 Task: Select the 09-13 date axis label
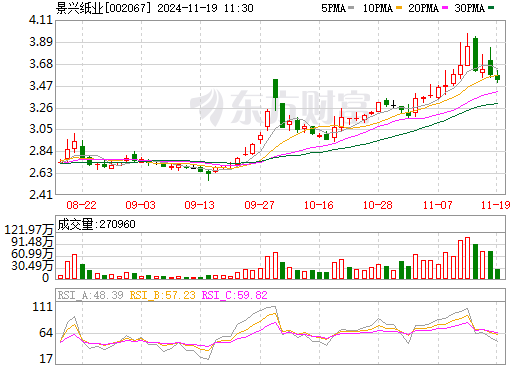[199, 205]
